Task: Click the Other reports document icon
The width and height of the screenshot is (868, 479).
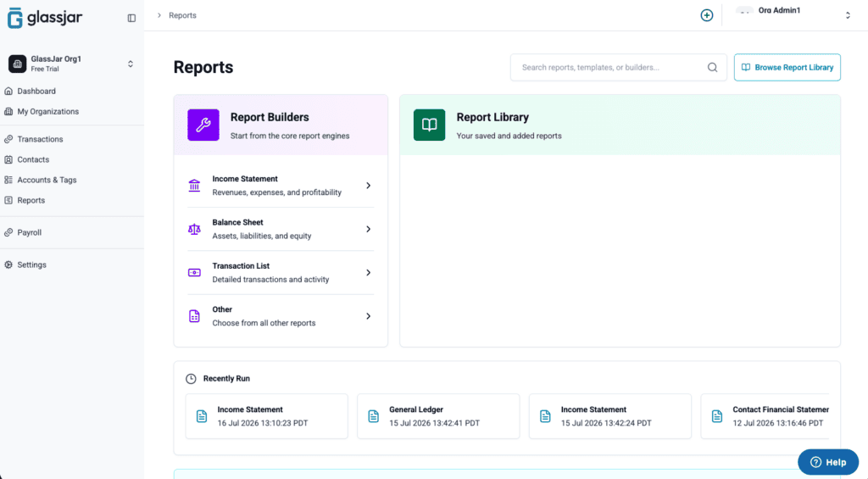Action: click(x=194, y=316)
